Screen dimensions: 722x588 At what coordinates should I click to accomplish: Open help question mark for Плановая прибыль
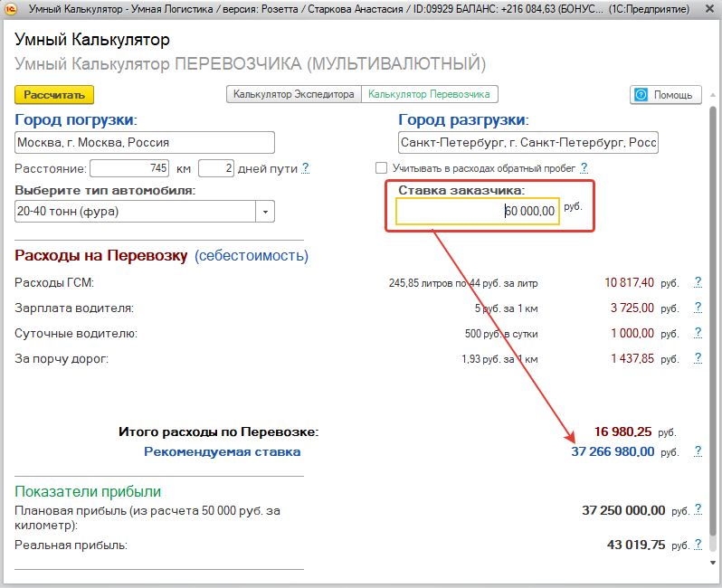[x=698, y=509]
